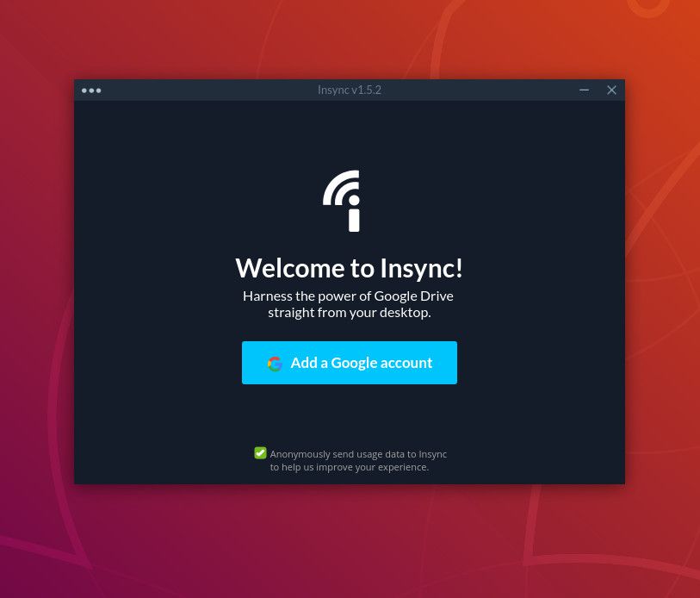The width and height of the screenshot is (700, 598).
Task: Click "Harness the power of Google Drive" text
Action: coord(348,296)
